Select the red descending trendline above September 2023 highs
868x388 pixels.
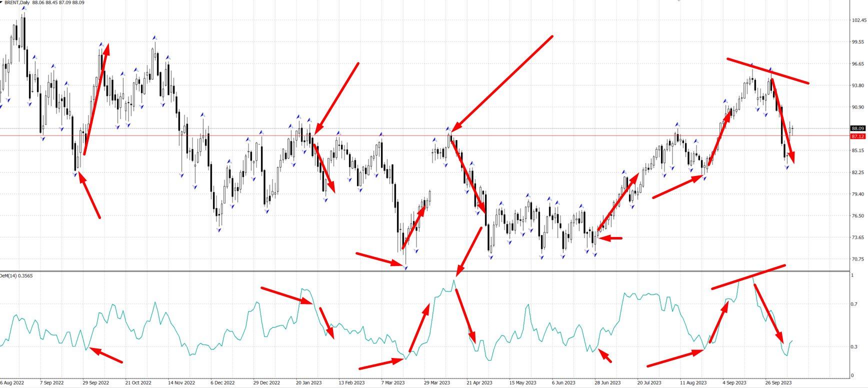click(x=767, y=71)
